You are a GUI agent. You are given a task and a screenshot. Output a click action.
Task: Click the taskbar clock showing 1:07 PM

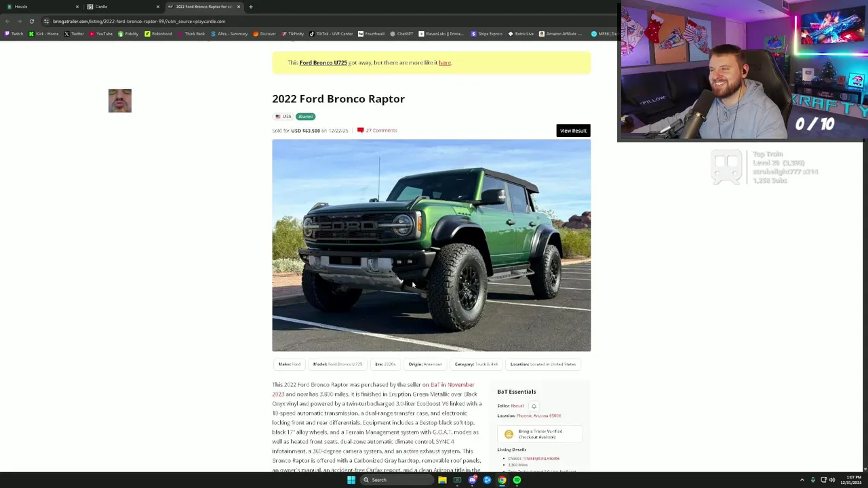(852, 480)
